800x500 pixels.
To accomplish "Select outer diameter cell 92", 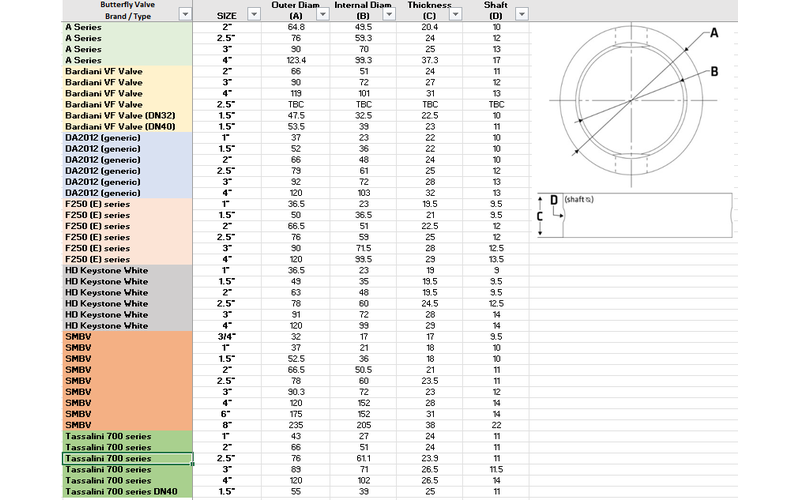I will pyautogui.click(x=296, y=182).
